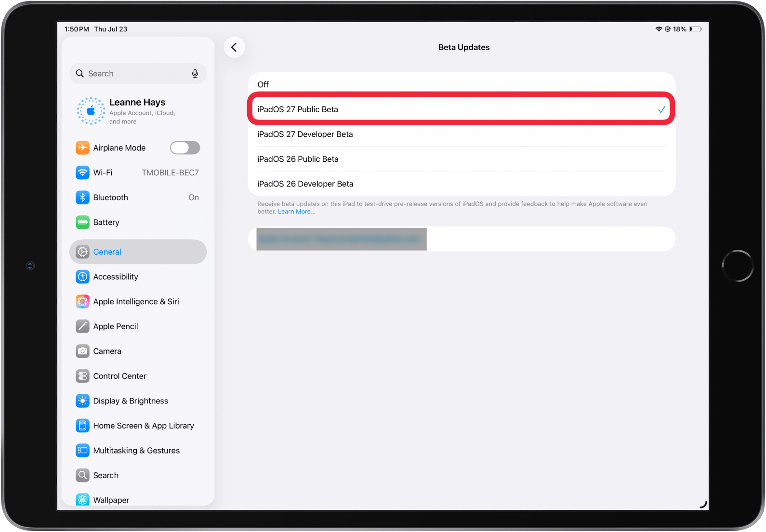Select iPadOS 27 Developer Beta

462,134
